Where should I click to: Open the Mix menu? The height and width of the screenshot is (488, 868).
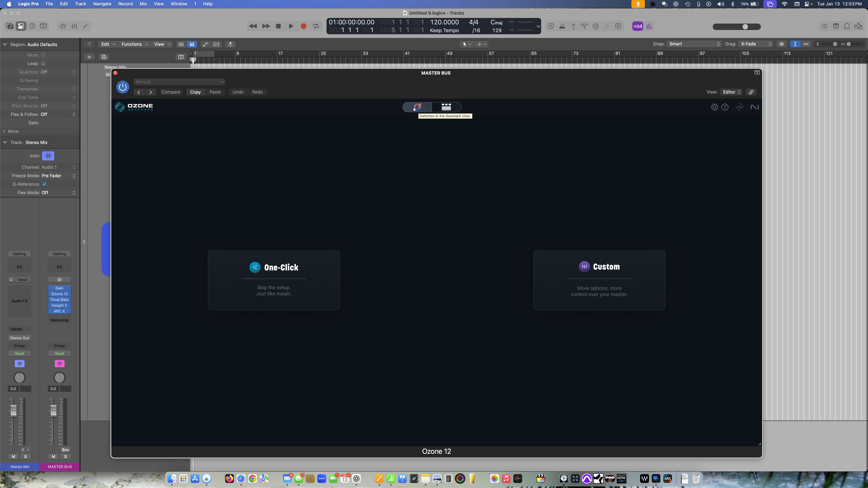(143, 4)
